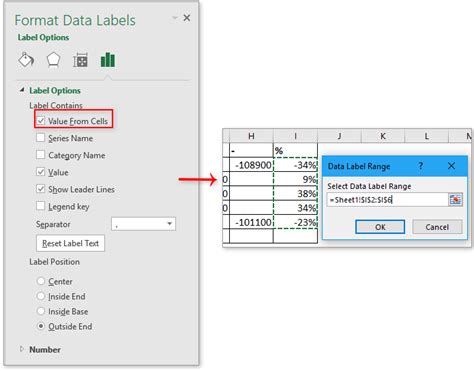The width and height of the screenshot is (474, 371).
Task: Select column H header
Action: coord(251,136)
